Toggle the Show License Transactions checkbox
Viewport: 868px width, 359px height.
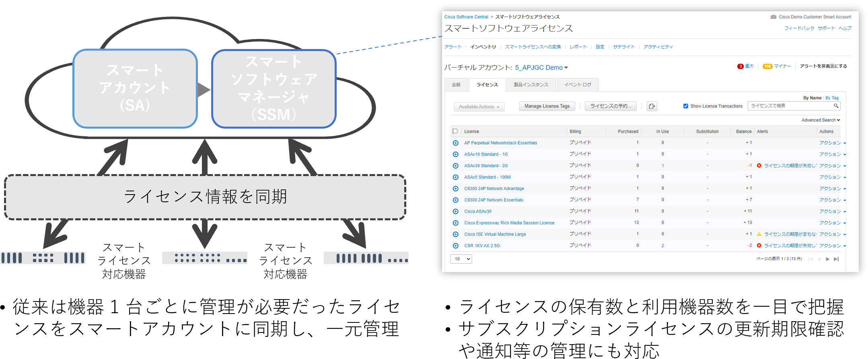click(685, 106)
